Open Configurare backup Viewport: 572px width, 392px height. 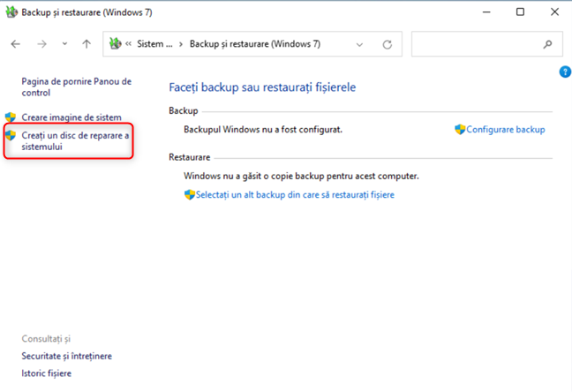click(506, 130)
